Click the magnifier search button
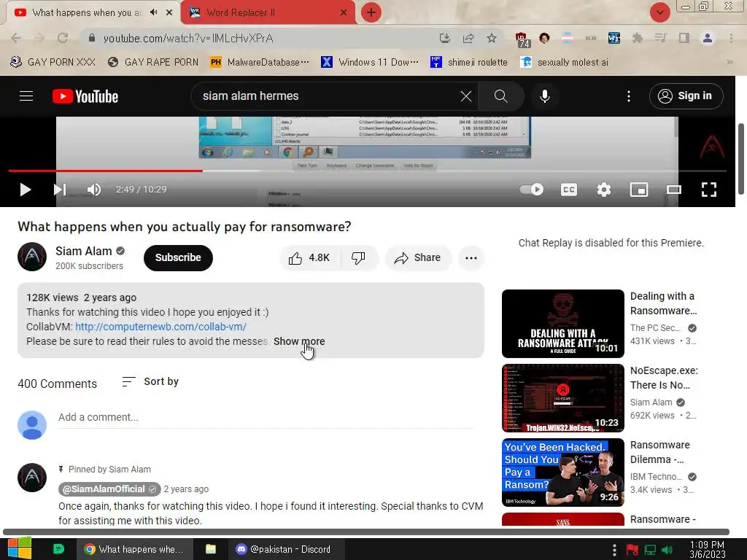This screenshot has height=560, width=747. coord(500,96)
